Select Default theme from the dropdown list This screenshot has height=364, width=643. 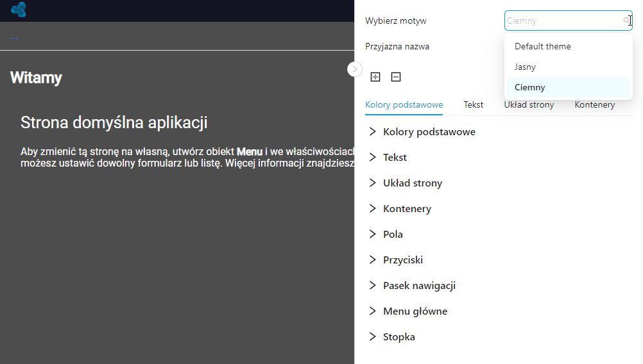569,46
